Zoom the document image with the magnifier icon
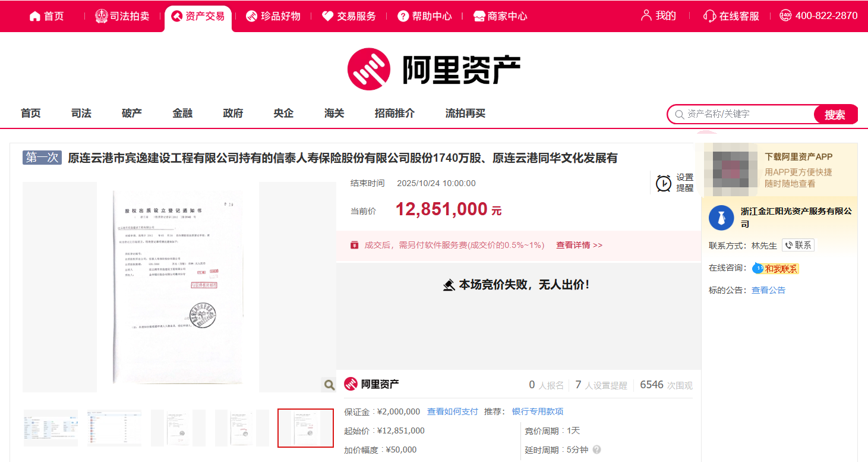The image size is (868, 462). point(329,385)
